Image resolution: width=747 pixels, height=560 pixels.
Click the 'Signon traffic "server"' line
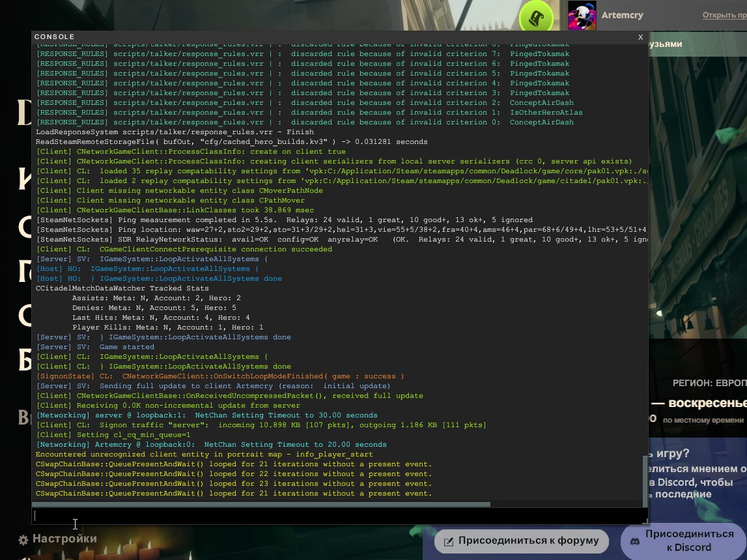click(x=262, y=425)
